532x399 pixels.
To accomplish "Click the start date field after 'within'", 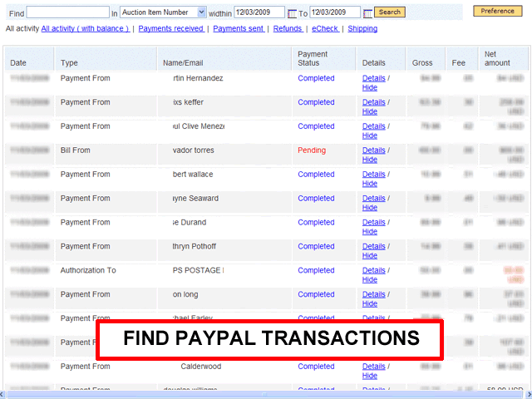I will pyautogui.click(x=259, y=12).
